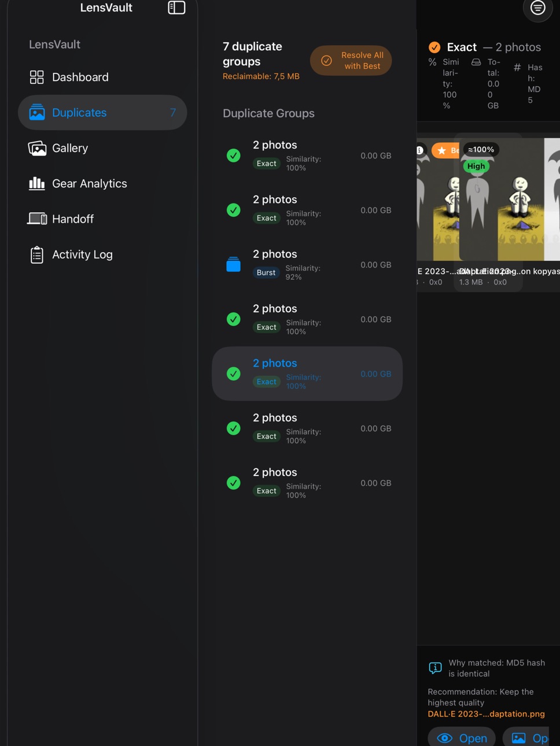Click the orange Exact check icon in details
This screenshot has height=746, width=560.
tap(434, 47)
